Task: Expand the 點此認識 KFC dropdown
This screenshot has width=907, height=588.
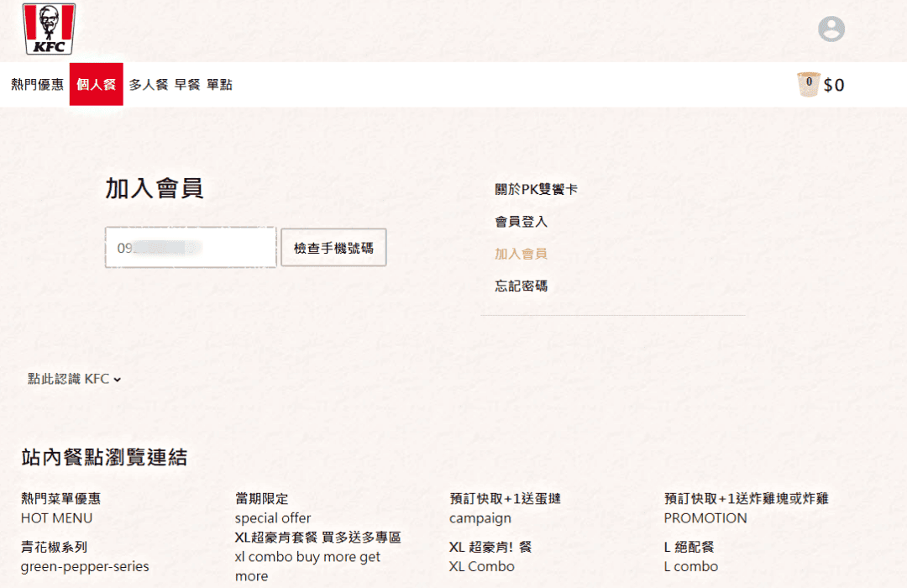Action: coord(74,379)
